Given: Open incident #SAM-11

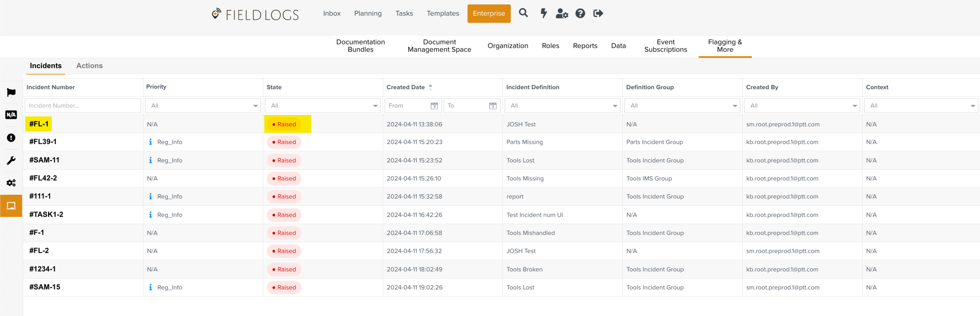Looking at the screenshot, I should point(44,160).
